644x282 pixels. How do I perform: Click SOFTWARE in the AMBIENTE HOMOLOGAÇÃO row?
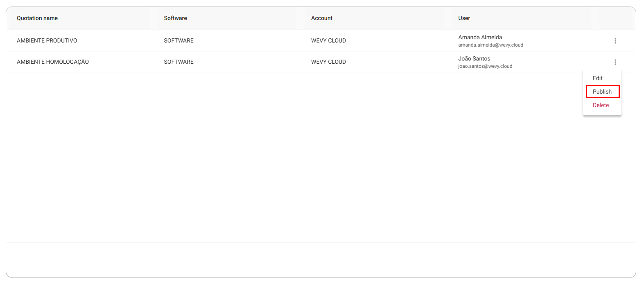[179, 62]
